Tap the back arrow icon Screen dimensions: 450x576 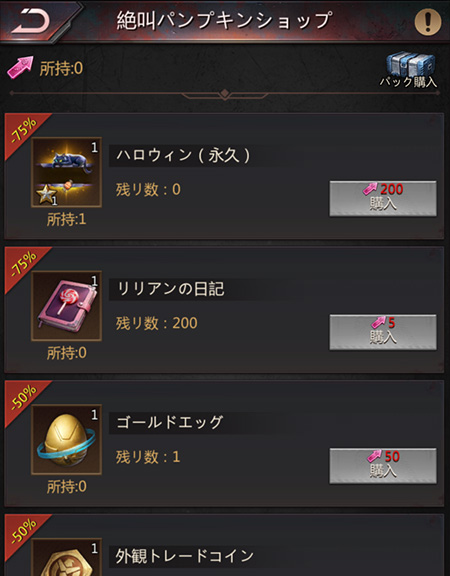pos(30,21)
